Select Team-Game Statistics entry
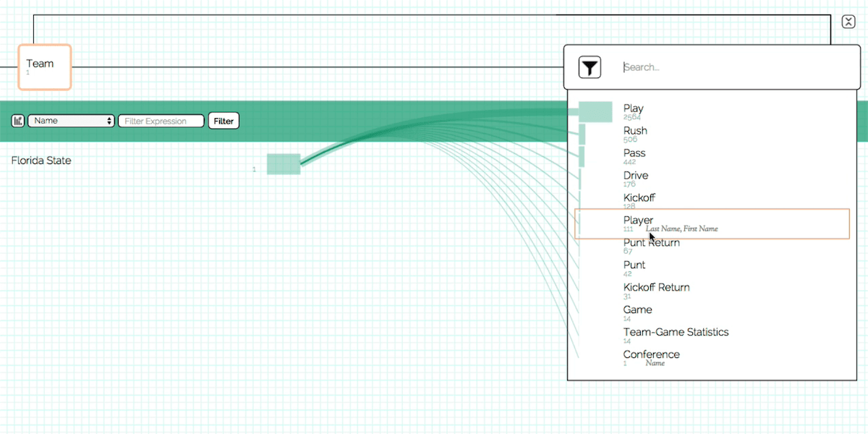This screenshot has height=434, width=868. 676,333
